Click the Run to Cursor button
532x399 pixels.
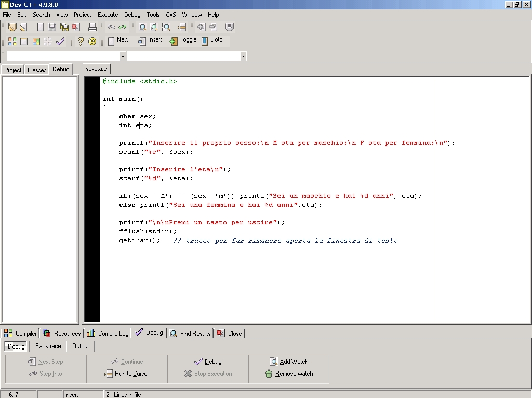[127, 374]
